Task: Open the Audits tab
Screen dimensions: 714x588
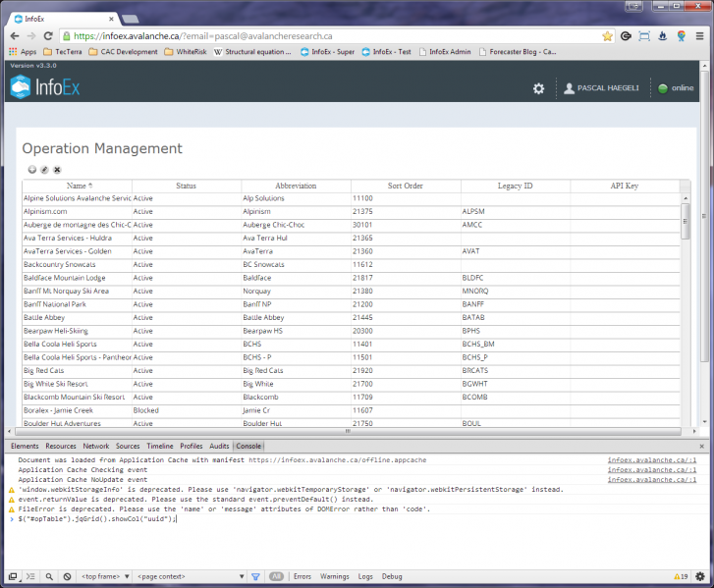Action: [x=219, y=446]
